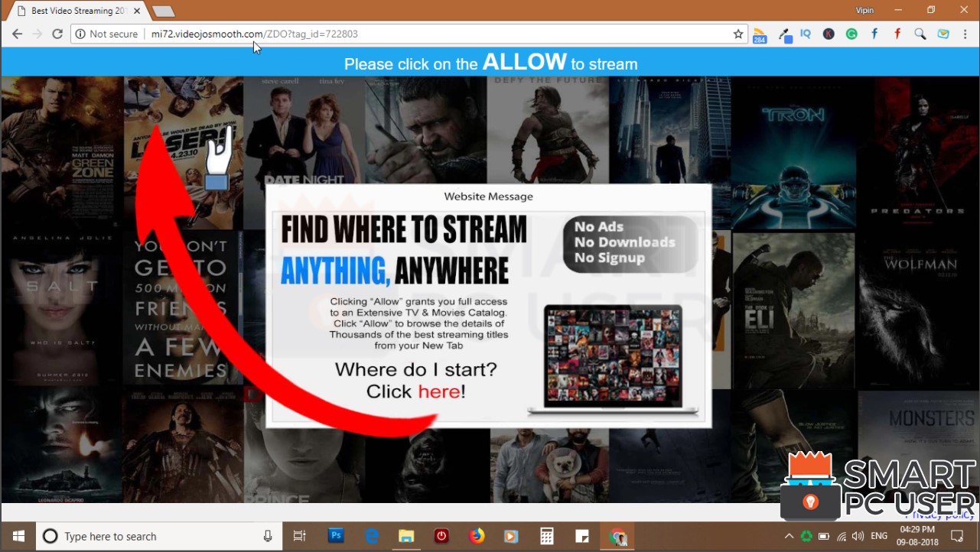
Task: Open the ENG language selector
Action: [x=878, y=536]
